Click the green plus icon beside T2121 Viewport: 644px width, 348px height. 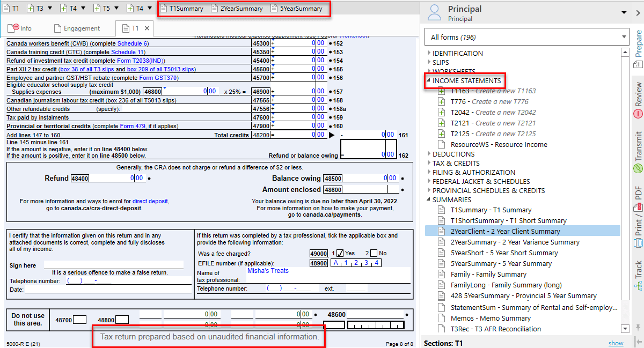click(441, 123)
